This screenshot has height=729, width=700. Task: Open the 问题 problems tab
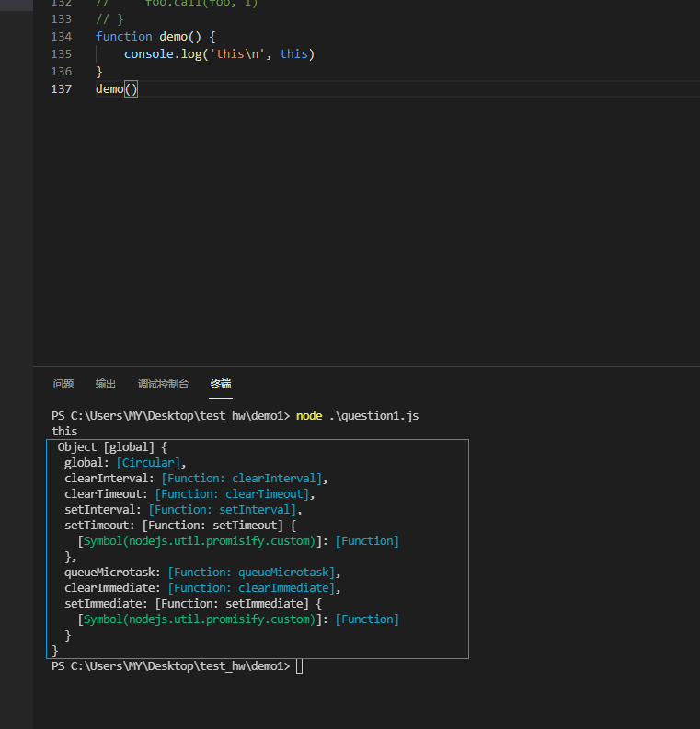click(63, 384)
